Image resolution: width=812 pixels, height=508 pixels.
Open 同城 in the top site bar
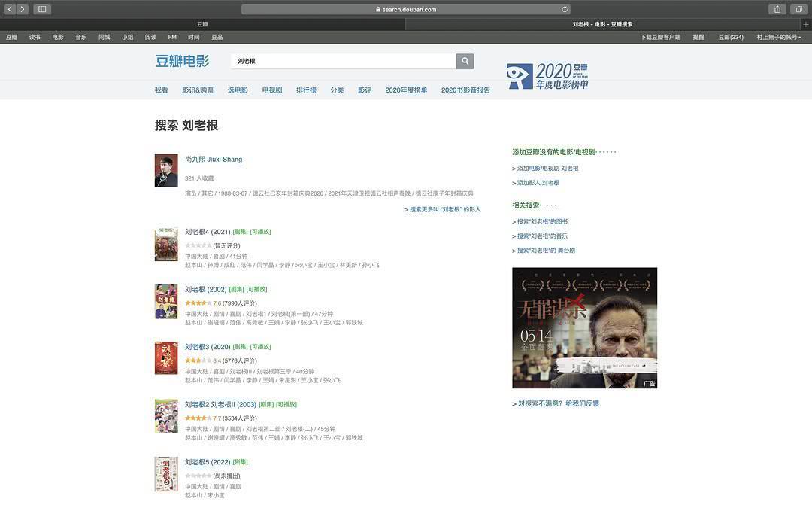pos(105,37)
